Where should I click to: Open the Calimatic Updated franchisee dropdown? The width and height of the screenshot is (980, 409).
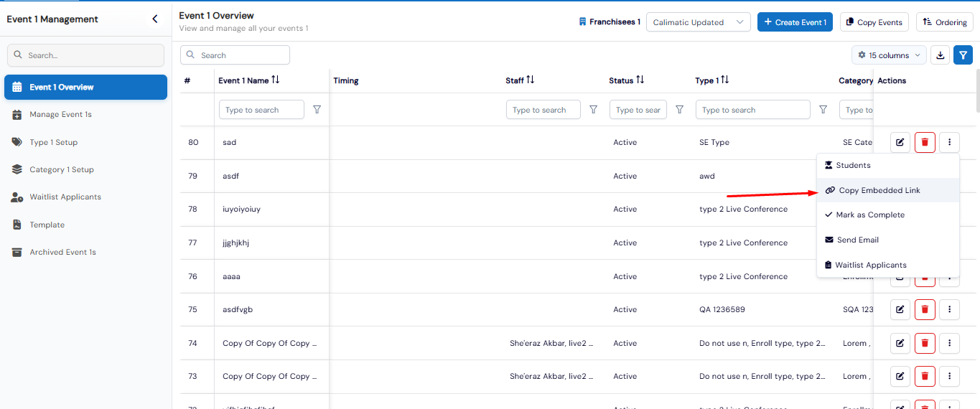coord(698,22)
